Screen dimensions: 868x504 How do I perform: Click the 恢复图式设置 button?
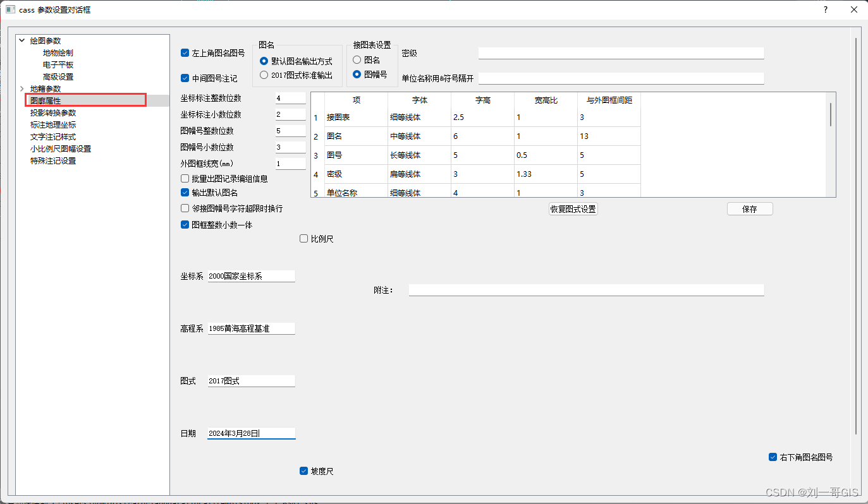[x=573, y=208]
